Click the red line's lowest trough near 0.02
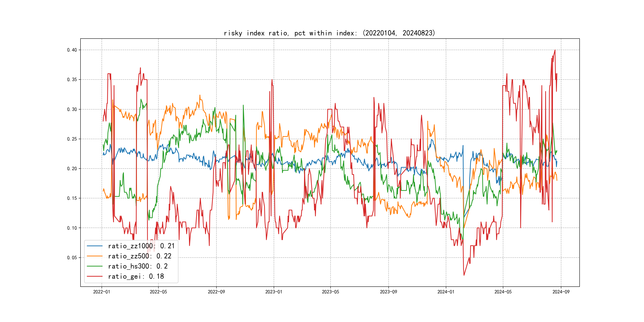Viewport: 644px width, 322px height. [x=464, y=275]
